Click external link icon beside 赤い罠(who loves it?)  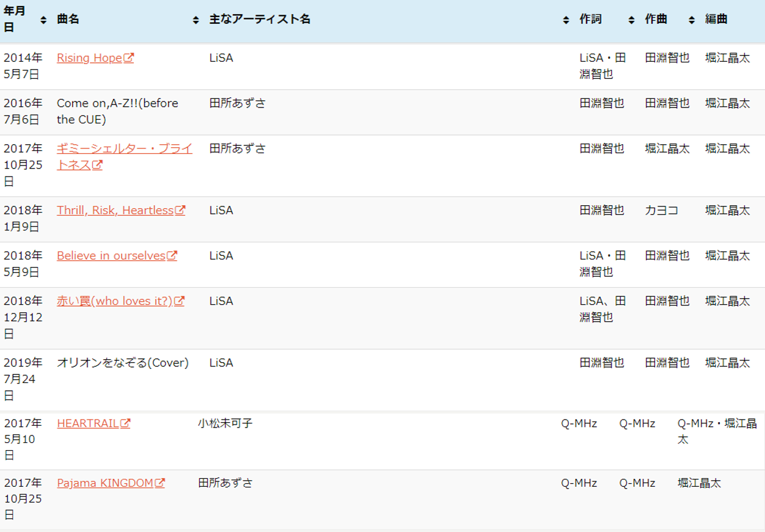(x=179, y=301)
